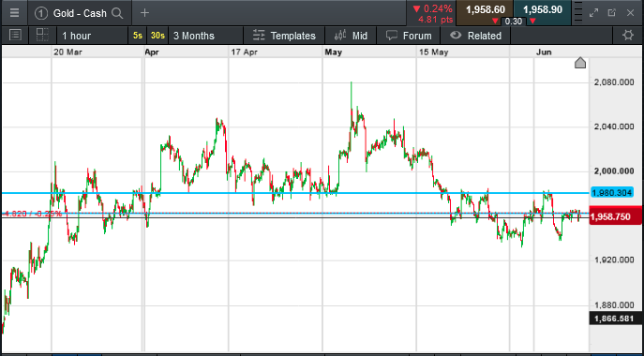Click the red 1,958.750 current price label
Screen dimensions: 644x356
click(616, 216)
